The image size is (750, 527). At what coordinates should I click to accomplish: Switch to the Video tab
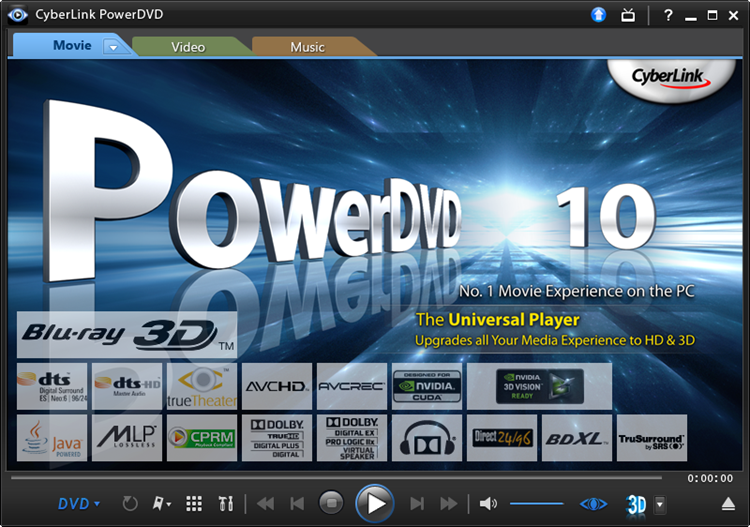(188, 47)
